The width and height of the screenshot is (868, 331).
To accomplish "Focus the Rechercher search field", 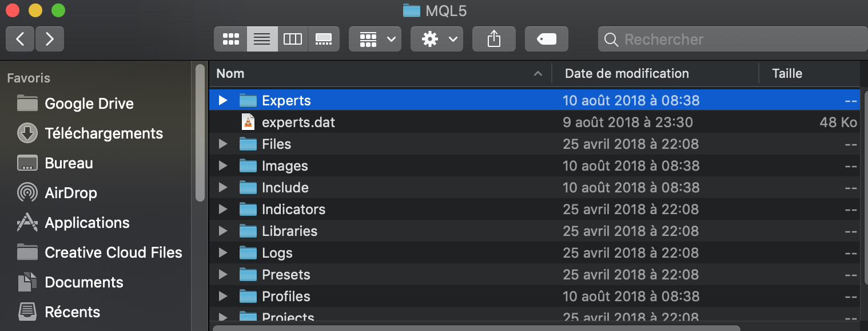I will click(732, 39).
